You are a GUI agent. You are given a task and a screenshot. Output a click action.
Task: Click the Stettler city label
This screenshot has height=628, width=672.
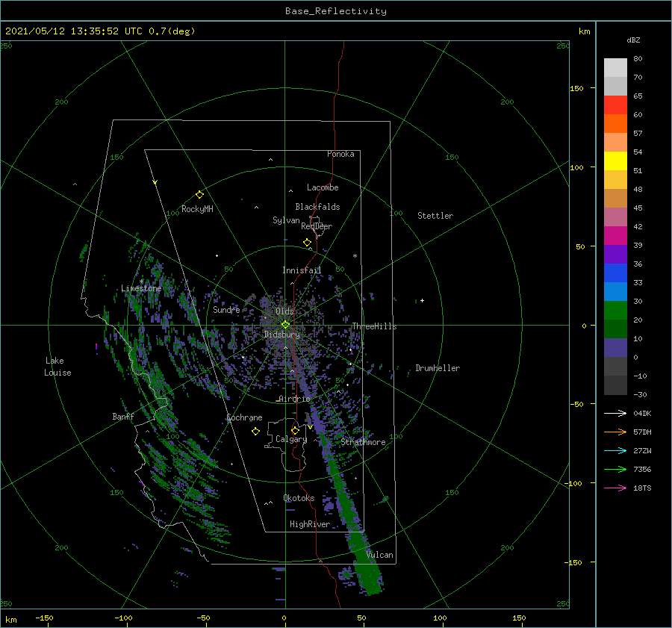tap(435, 216)
